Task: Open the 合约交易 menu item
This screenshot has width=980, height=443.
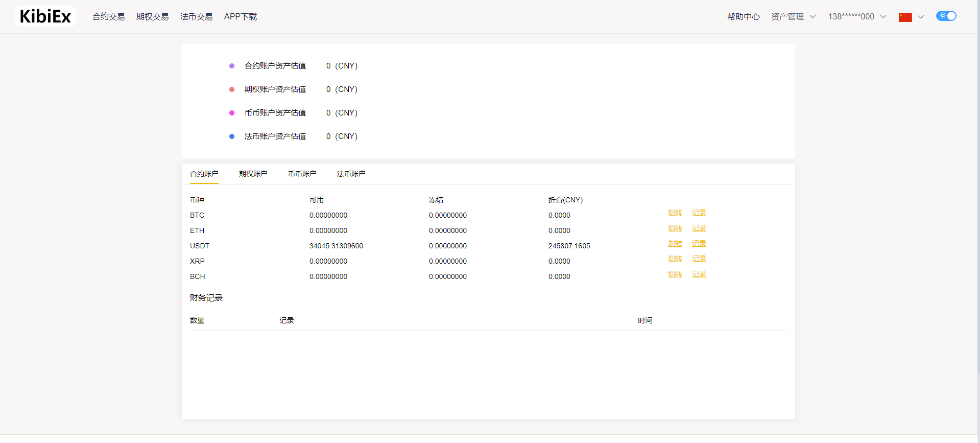Action: tap(109, 17)
